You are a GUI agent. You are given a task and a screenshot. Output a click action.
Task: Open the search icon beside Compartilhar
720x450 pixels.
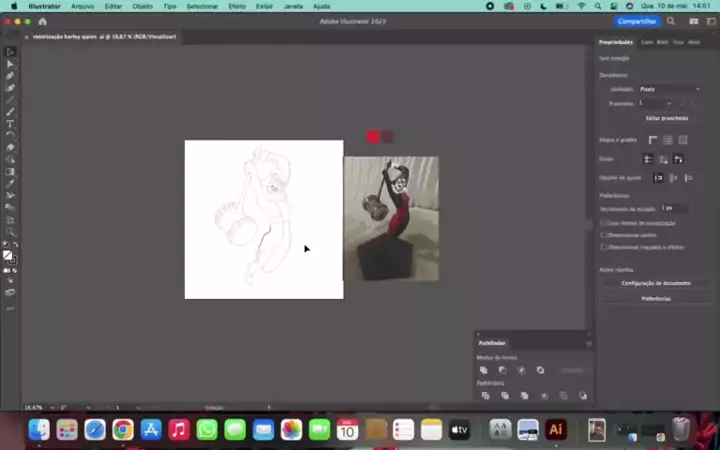click(x=671, y=21)
